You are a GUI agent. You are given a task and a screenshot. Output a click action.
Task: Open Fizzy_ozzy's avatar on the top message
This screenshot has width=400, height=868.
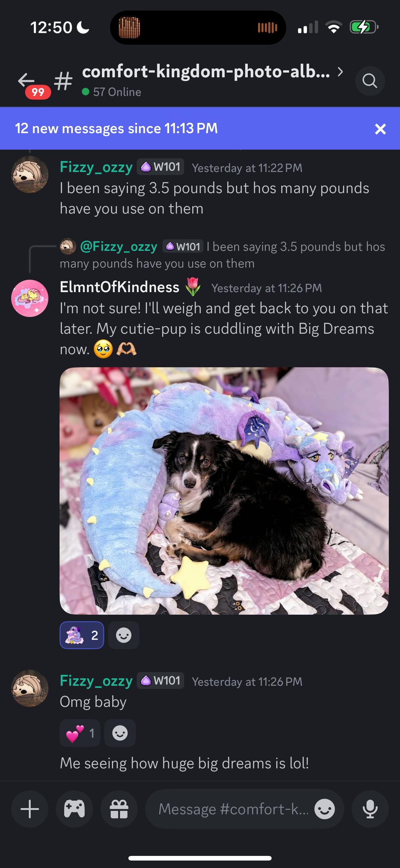coord(30,174)
